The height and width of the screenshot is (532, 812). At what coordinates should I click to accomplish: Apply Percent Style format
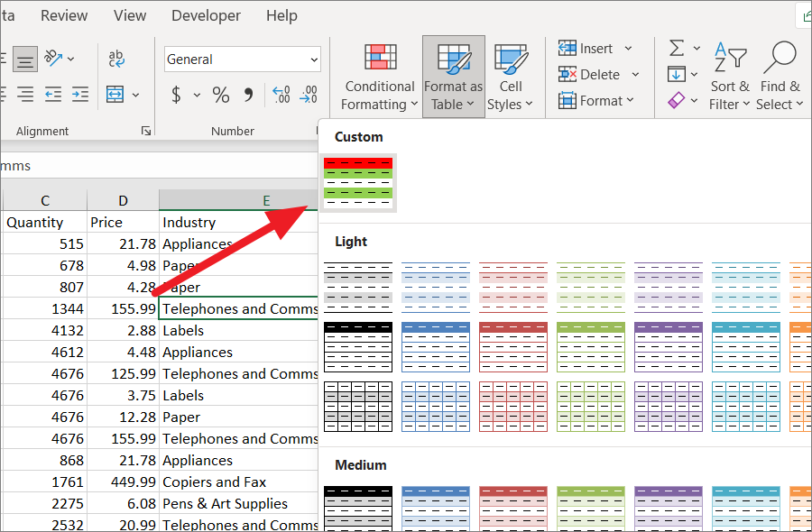tap(221, 95)
